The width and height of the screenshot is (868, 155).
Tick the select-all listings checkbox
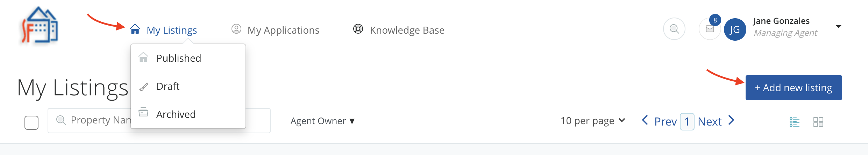(x=31, y=123)
